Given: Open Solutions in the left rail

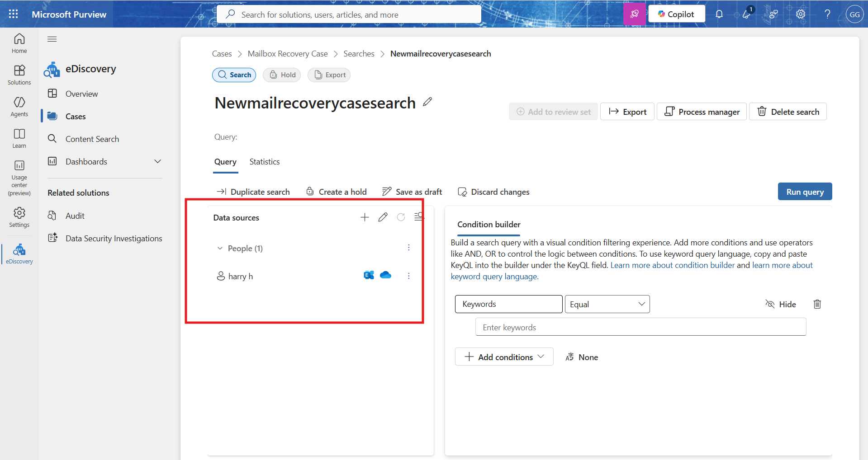Looking at the screenshot, I should coord(19,75).
